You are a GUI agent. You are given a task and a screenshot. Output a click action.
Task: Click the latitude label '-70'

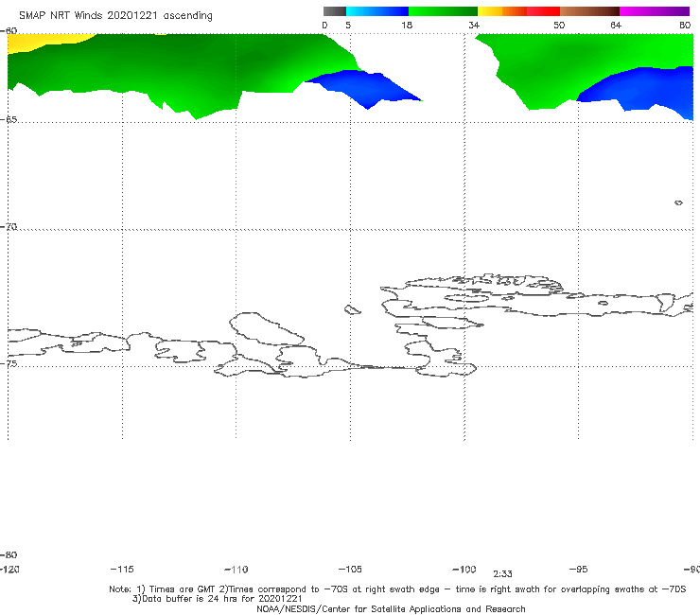point(9,227)
